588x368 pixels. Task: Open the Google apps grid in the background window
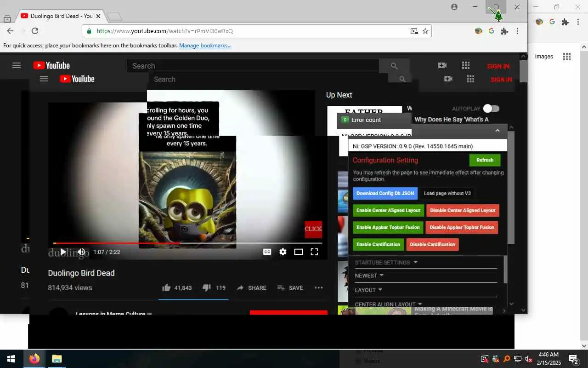click(x=567, y=57)
